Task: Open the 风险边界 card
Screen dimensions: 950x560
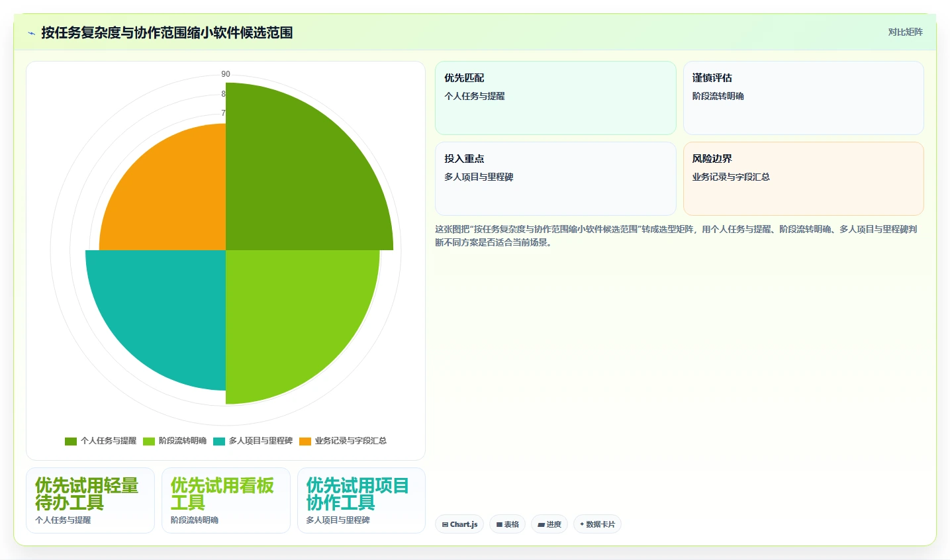Action: [x=803, y=179]
